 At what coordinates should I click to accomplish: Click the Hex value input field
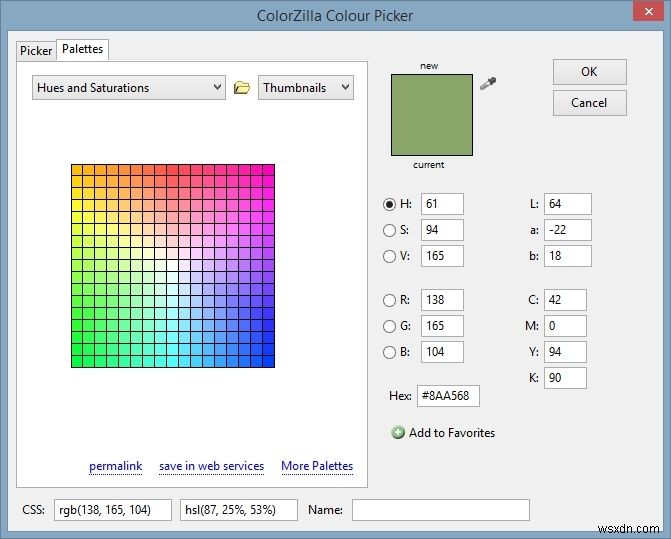[x=448, y=396]
